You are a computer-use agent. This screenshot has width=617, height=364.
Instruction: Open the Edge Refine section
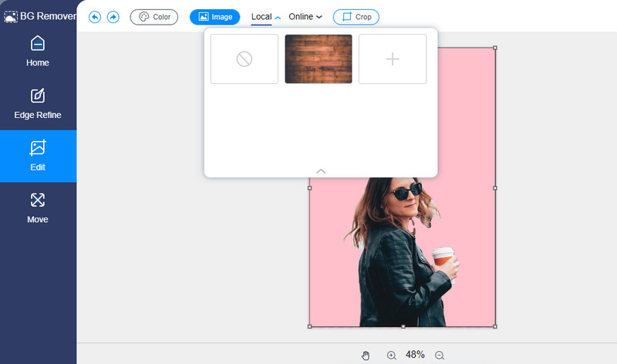coord(38,104)
